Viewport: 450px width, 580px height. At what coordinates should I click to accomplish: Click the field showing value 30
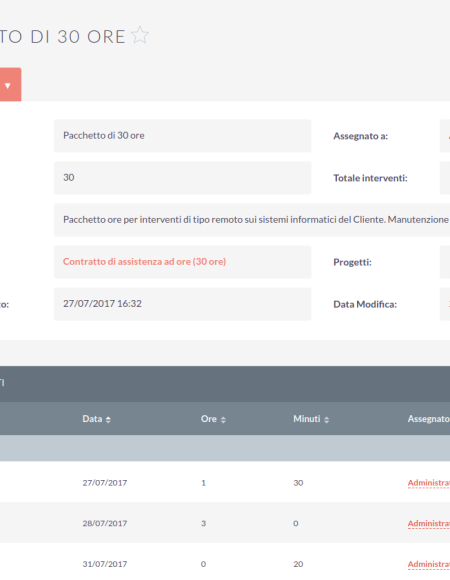pyautogui.click(x=183, y=178)
